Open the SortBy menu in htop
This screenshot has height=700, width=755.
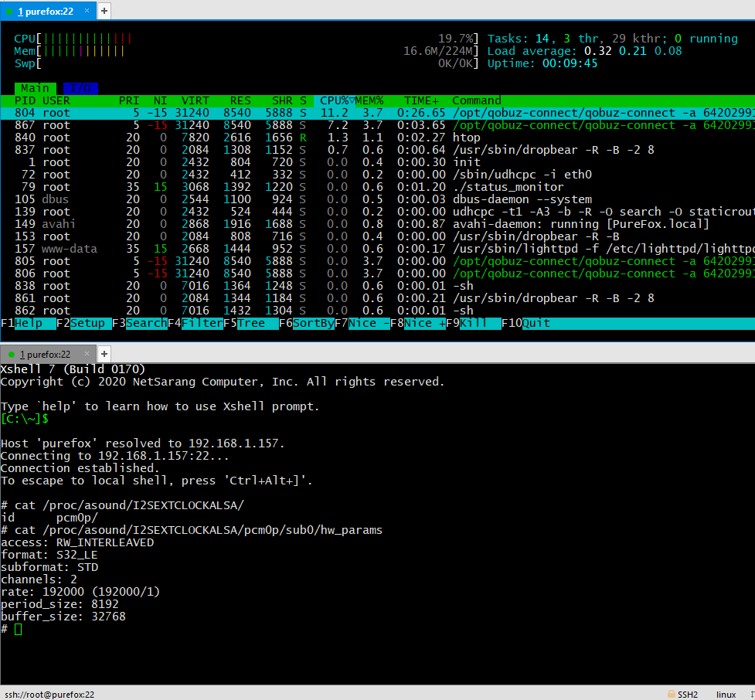coord(313,323)
